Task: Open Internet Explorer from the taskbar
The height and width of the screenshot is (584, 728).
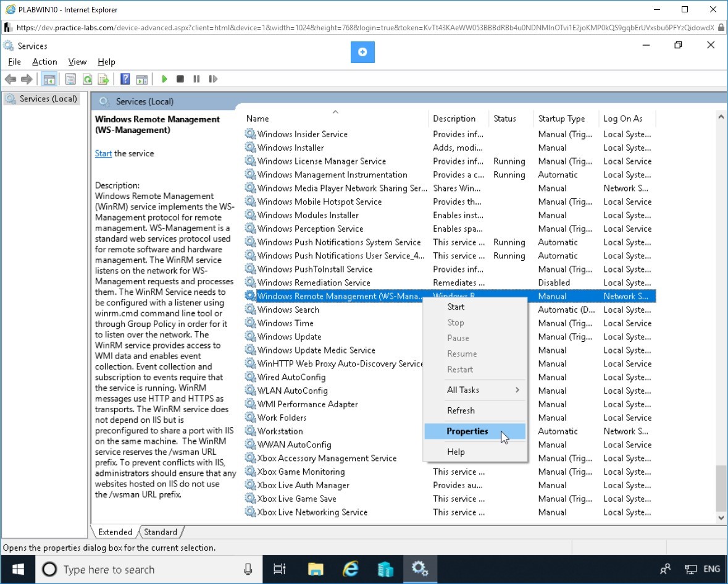Action: click(x=351, y=569)
